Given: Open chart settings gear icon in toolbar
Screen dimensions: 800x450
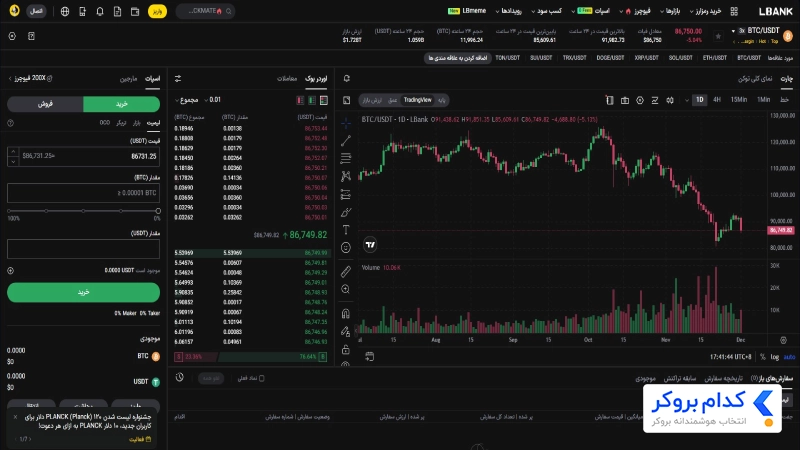Looking at the screenshot, I should 640,100.
